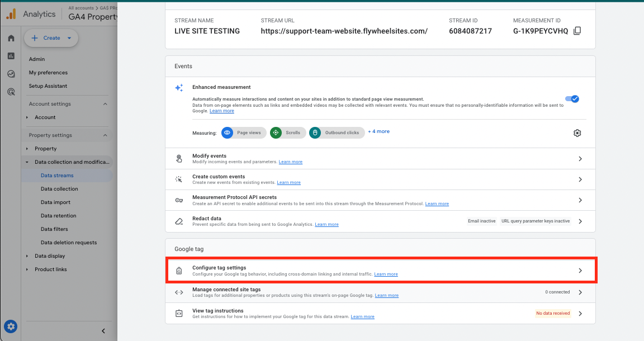Open the Explore icon in left rail
This screenshot has height=341, width=644.
pos(11,74)
